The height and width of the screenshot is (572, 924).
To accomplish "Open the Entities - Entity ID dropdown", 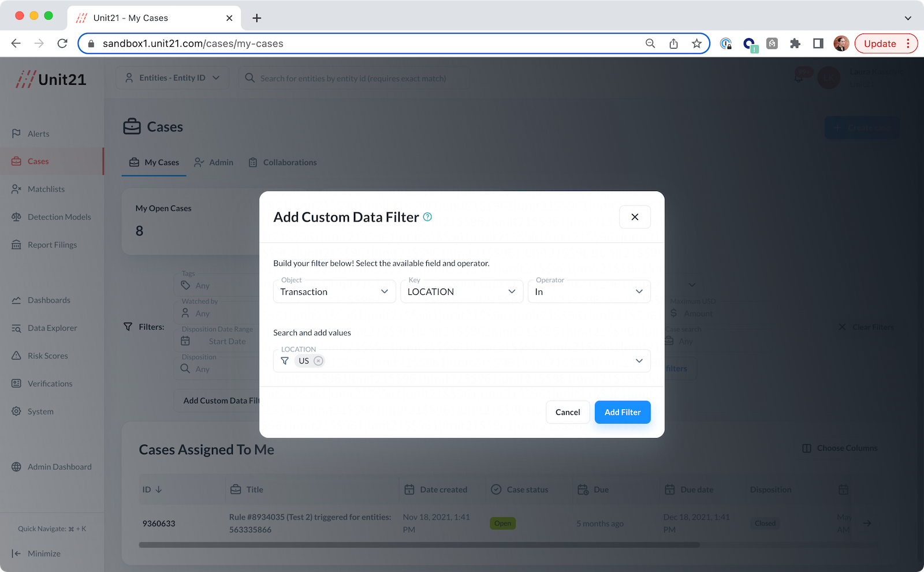I will (x=173, y=78).
